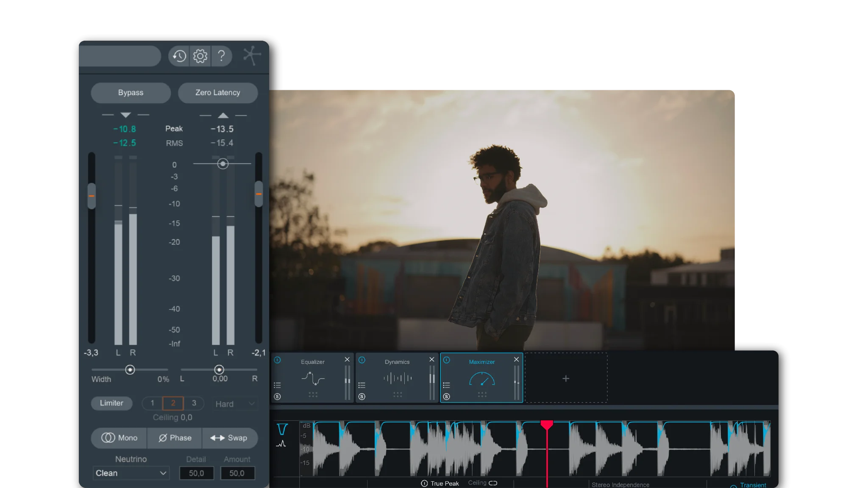The image size is (868, 488).
Task: Remove the Maximizer module with its X
Action: point(516,359)
